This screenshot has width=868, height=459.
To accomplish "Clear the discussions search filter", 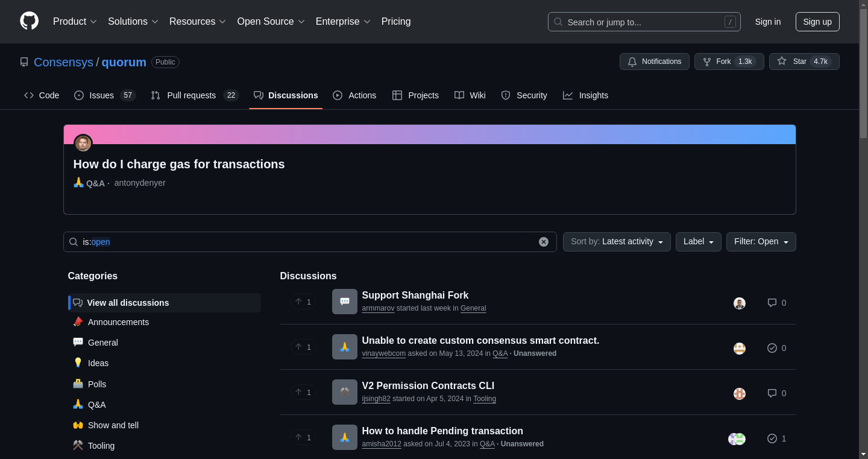I will 544,242.
